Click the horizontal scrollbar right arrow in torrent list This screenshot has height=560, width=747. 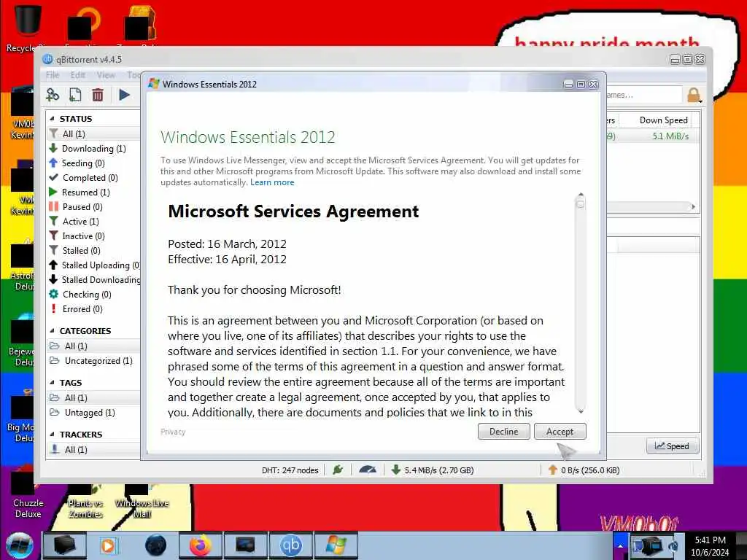(693, 206)
